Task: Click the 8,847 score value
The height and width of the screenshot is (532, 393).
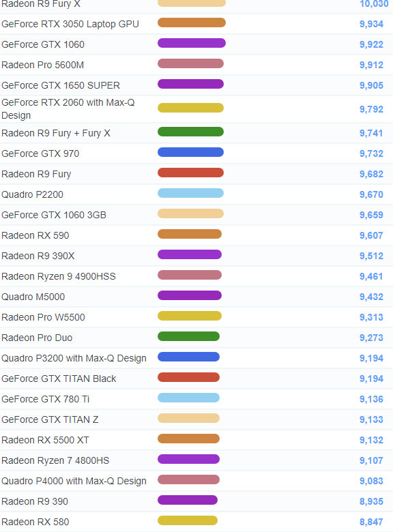Action: (371, 522)
